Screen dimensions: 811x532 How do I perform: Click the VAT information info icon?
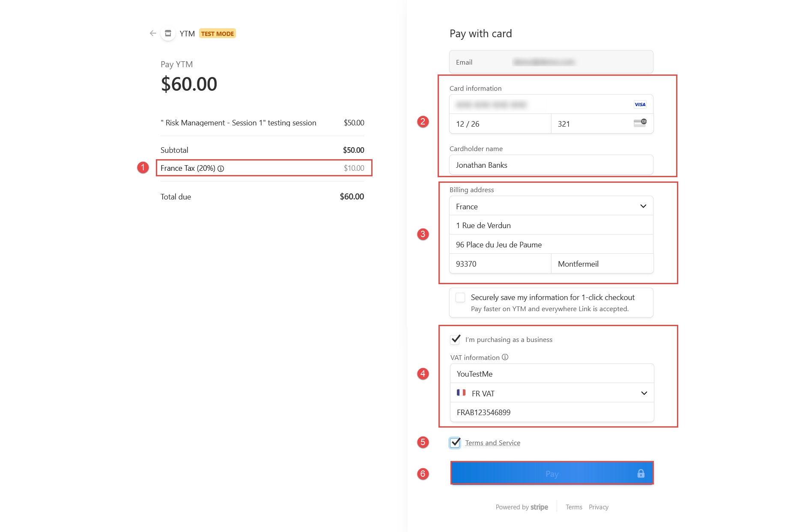point(505,357)
